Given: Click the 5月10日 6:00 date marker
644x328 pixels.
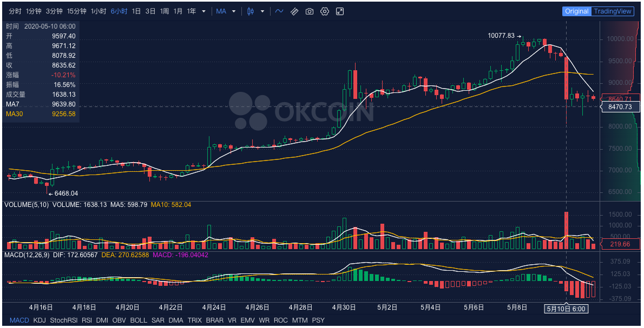Looking at the screenshot, I should pyautogui.click(x=565, y=309).
